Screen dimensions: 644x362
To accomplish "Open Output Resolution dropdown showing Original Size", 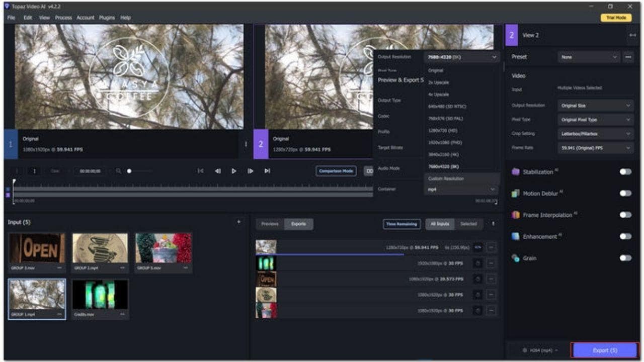I will coord(596,106).
